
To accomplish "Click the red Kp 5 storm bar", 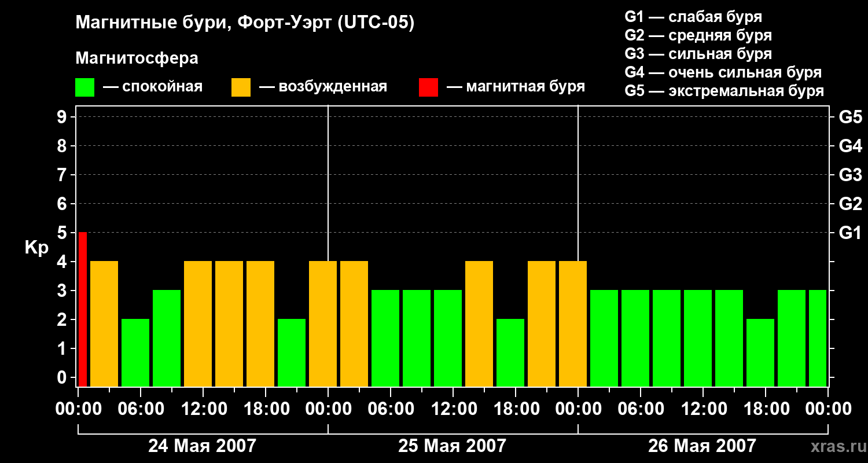I will 83,309.
